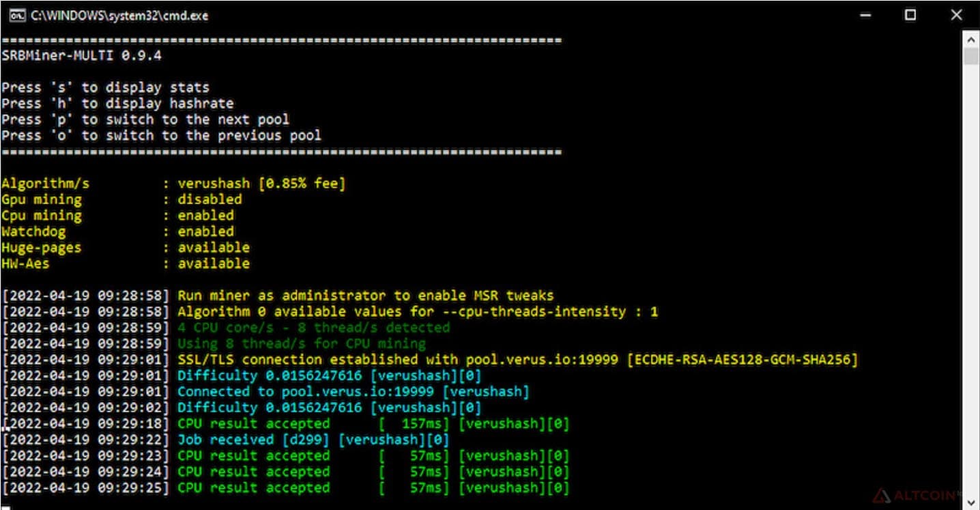Image resolution: width=980 pixels, height=510 pixels.
Task: Click "Press 'o' to switch to the previous pool"
Action: coord(161,135)
